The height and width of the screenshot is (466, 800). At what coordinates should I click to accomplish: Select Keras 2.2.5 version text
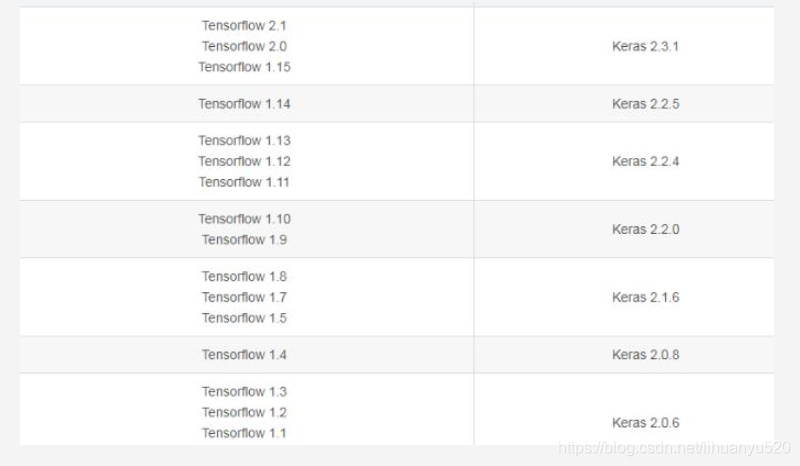(x=645, y=104)
